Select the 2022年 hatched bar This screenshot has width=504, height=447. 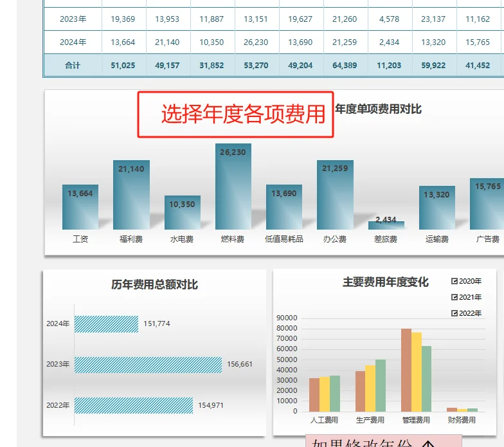pyautogui.click(x=134, y=405)
